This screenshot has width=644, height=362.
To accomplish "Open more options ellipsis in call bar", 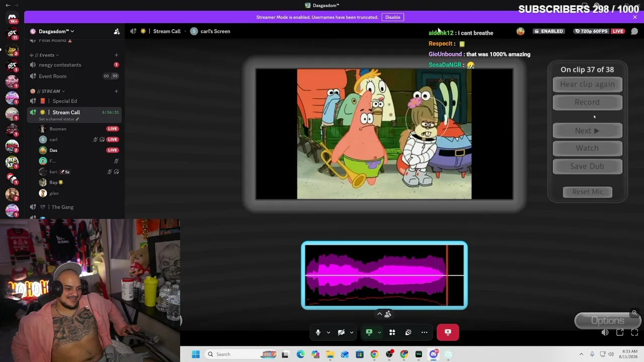I will pyautogui.click(x=425, y=332).
